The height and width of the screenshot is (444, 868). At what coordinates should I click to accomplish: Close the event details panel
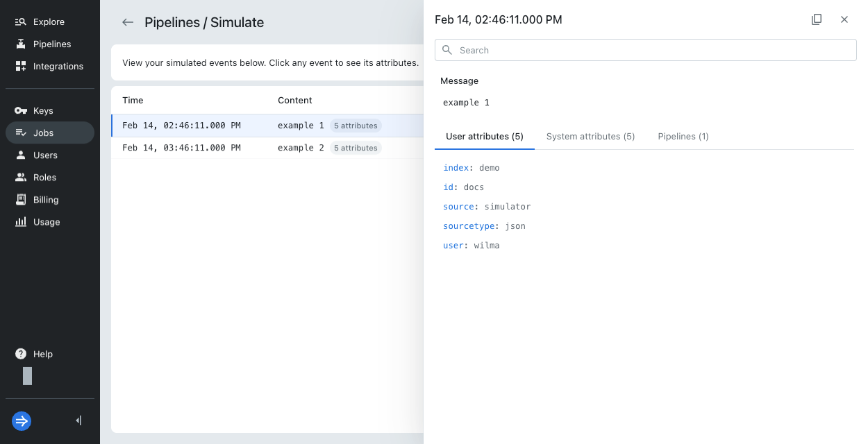point(844,19)
